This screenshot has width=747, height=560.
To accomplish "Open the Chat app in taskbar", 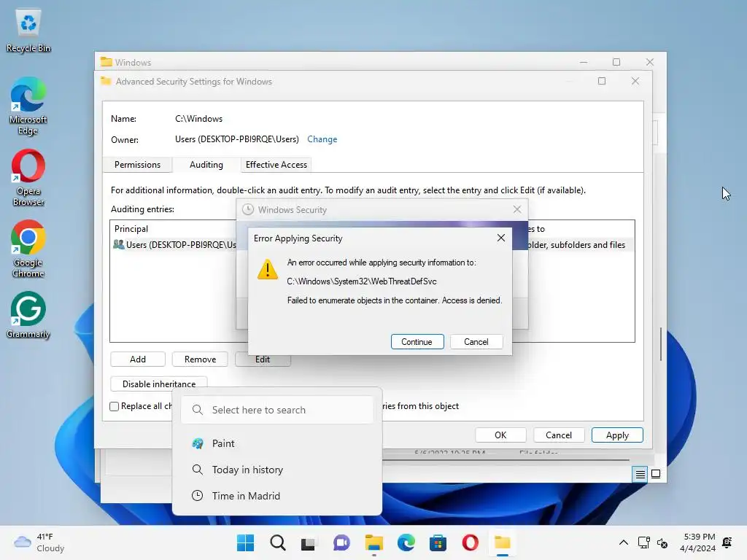I will point(341,542).
